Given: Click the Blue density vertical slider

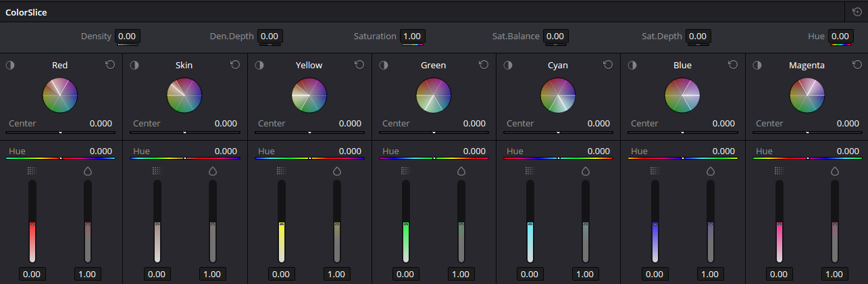Looking at the screenshot, I should 655,221.
